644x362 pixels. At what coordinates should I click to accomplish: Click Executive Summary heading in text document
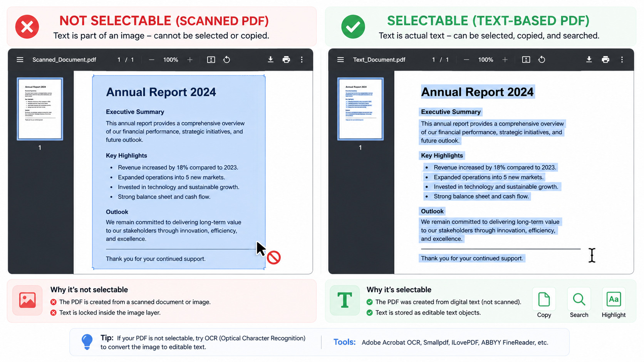451,112
